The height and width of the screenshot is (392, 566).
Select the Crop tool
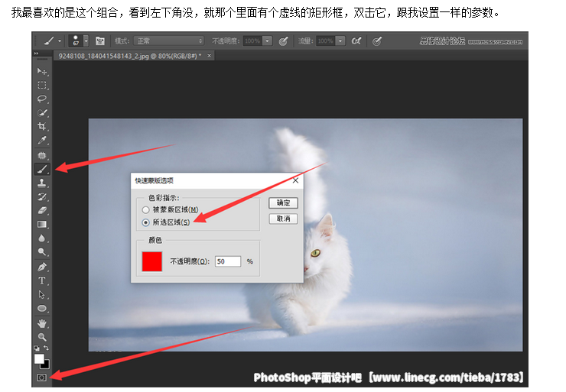42,126
